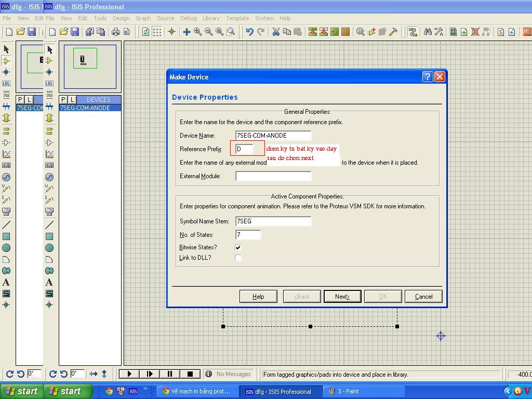Click the Reference Prefix input field
This screenshot has width=532, height=399.
click(244, 149)
